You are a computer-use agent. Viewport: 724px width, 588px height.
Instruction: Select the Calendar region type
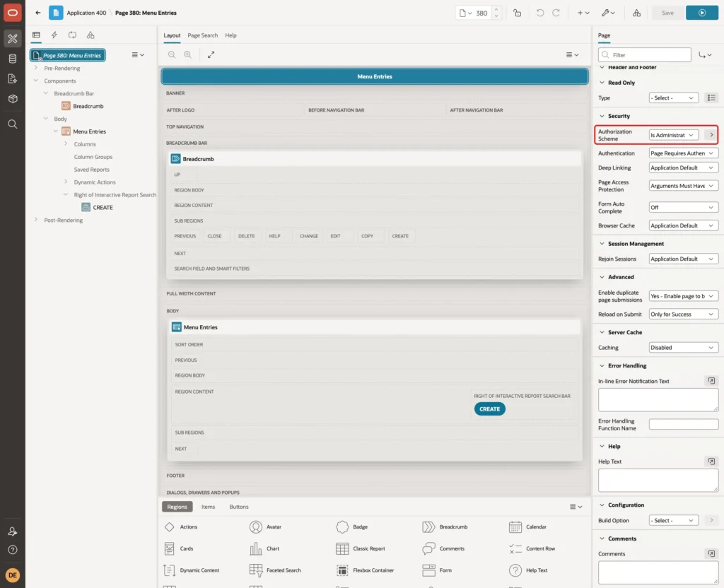pos(527,527)
